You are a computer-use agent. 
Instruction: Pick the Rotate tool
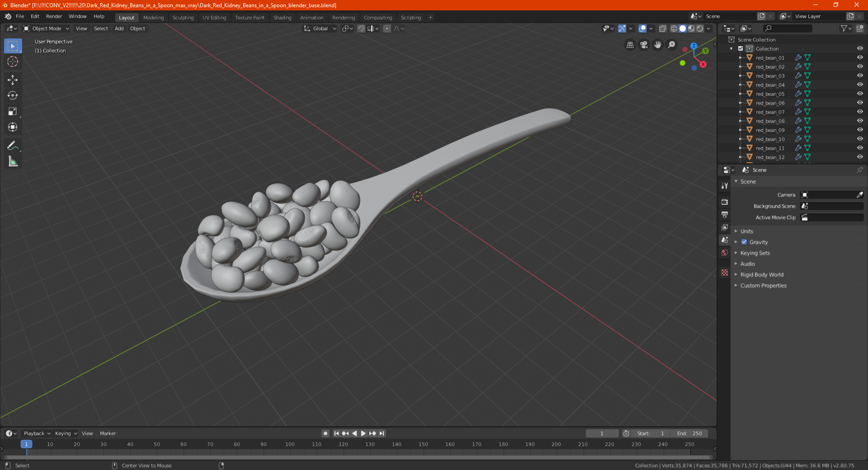(x=13, y=96)
